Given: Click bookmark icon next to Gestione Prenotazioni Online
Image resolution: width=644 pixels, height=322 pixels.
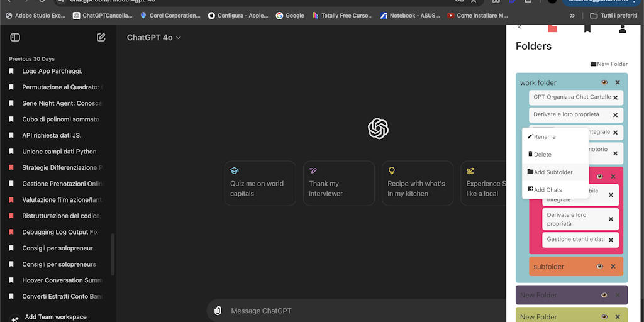Looking at the screenshot, I should pos(11,184).
